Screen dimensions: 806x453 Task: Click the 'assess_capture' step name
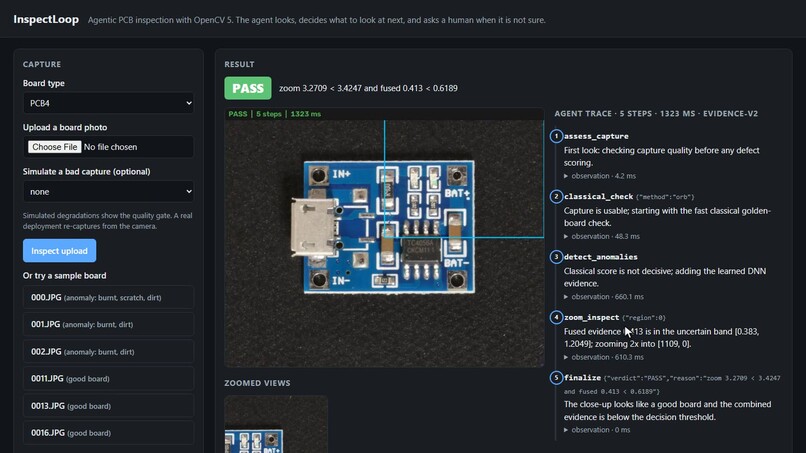[x=596, y=136]
